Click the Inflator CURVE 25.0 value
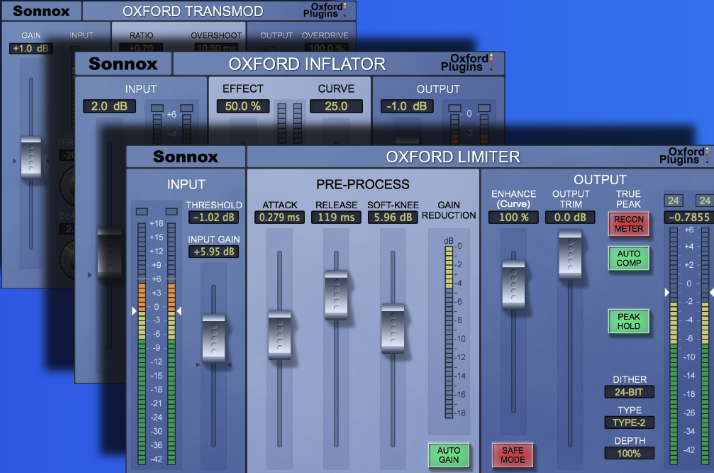714x473 pixels. pyautogui.click(x=336, y=106)
